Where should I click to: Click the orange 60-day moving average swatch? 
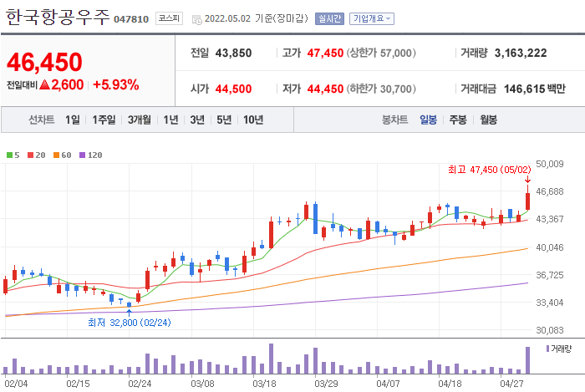click(56, 155)
